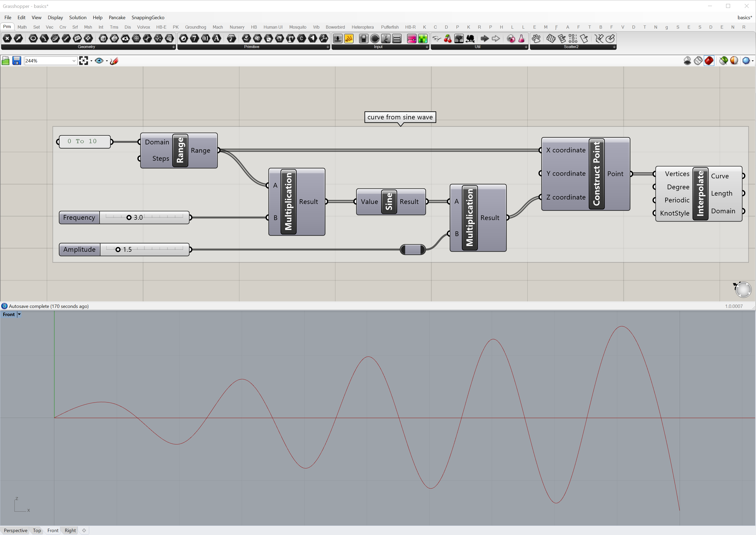Select the Circle parameter icon in Geometry
Image resolution: width=756 pixels, height=535 pixels.
(33, 39)
